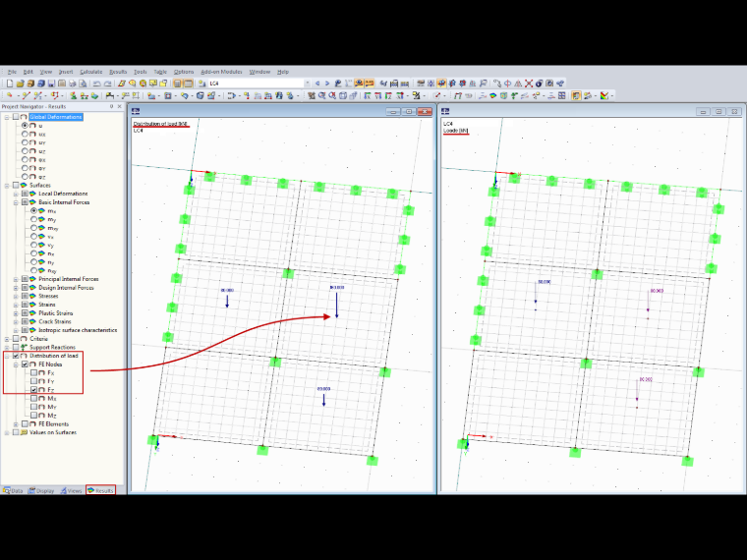Screen dimensions: 747x560
Task: Switch to the Display navigator tab
Action: coord(41,490)
